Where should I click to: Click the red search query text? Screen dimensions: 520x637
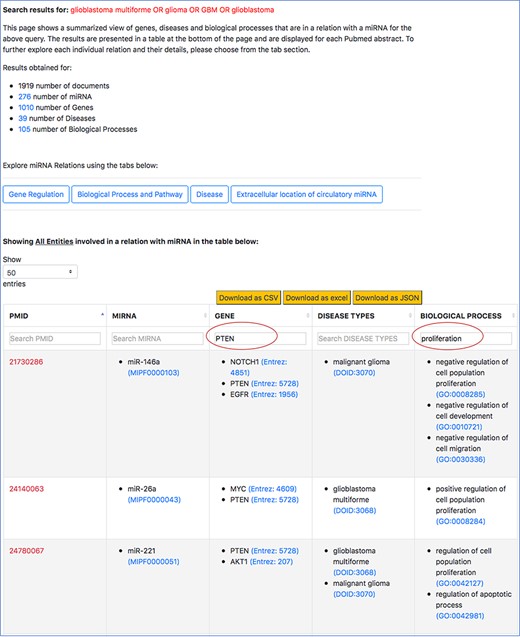[x=172, y=10]
